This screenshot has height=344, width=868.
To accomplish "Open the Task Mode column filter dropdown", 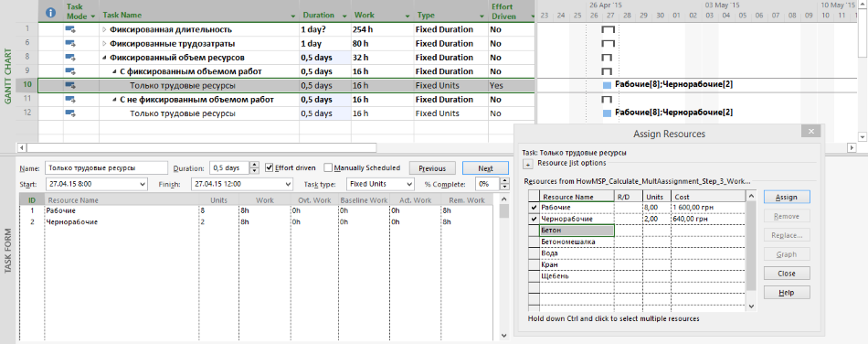I will point(92,16).
